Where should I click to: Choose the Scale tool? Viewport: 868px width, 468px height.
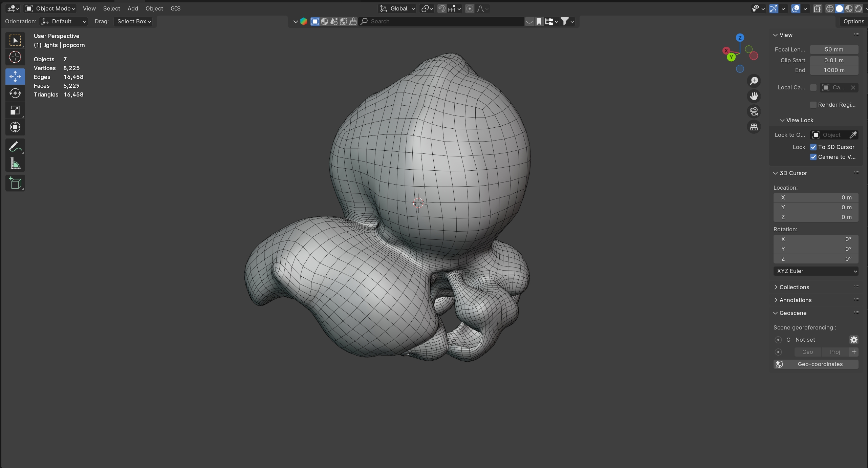15,110
